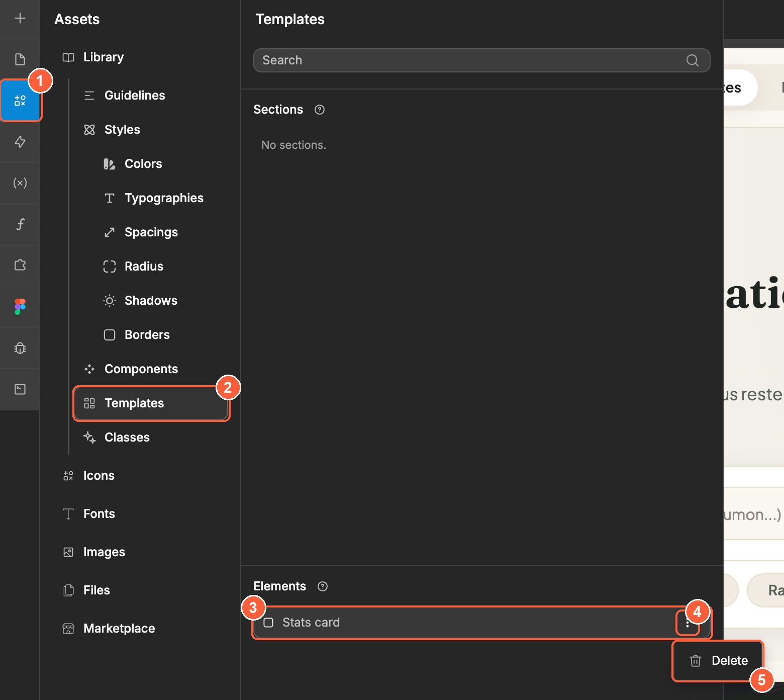Open the Stats card three-dot menu
784x700 pixels.
tap(688, 624)
